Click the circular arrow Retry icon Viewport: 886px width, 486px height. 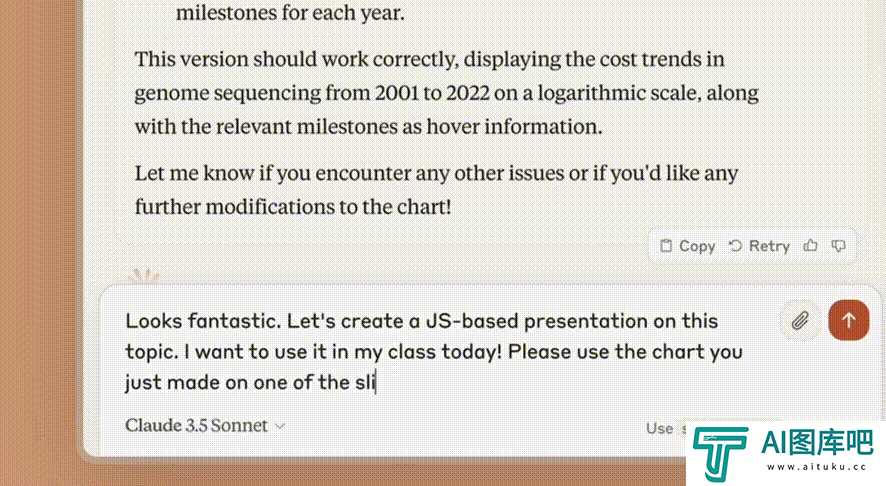735,246
